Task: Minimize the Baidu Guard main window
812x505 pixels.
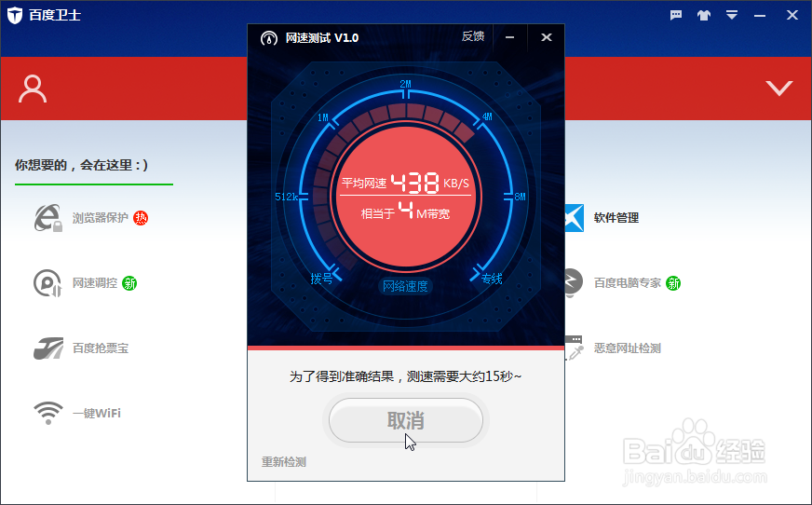Action: 760,16
